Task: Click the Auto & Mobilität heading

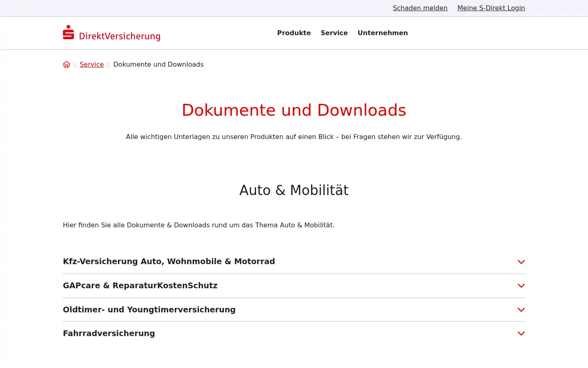Action: (294, 190)
